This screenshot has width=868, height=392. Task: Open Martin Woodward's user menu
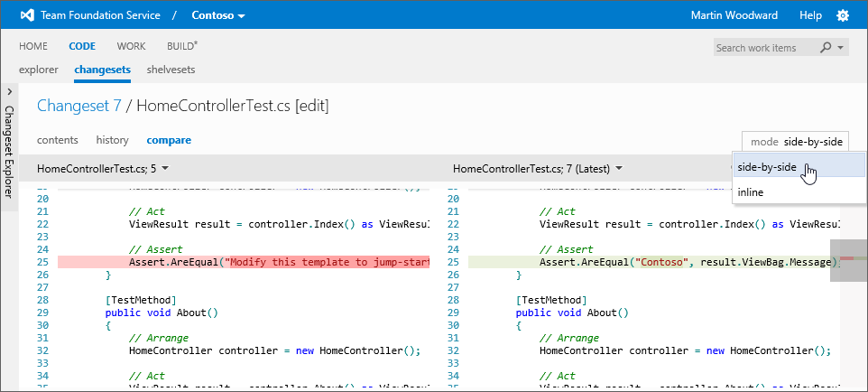click(x=734, y=15)
